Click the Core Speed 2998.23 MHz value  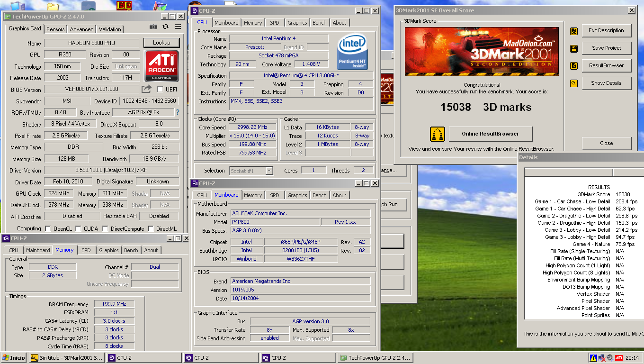click(x=252, y=127)
